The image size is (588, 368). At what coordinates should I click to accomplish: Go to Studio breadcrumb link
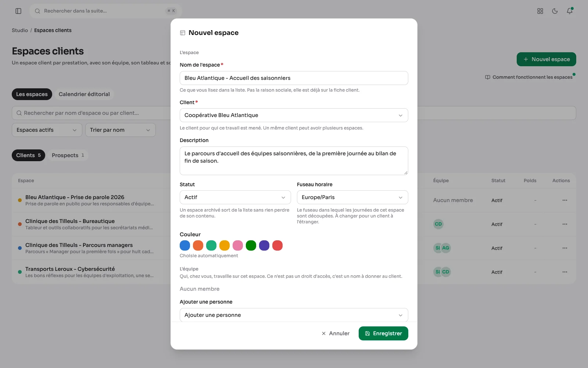tap(20, 30)
